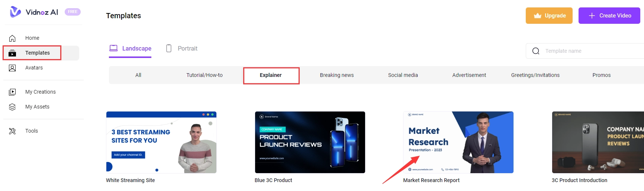
Task: Filter templates by Explainer category
Action: click(271, 75)
